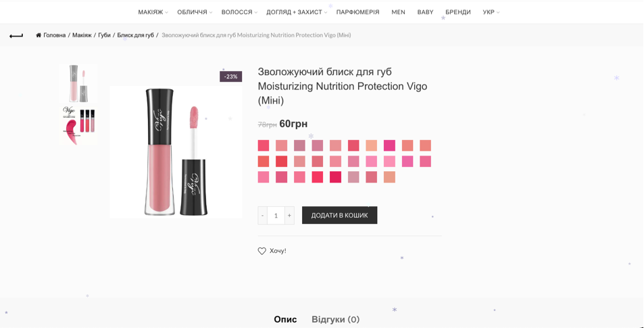Decrease quantity with minus button
The width and height of the screenshot is (644, 328).
pos(262,215)
